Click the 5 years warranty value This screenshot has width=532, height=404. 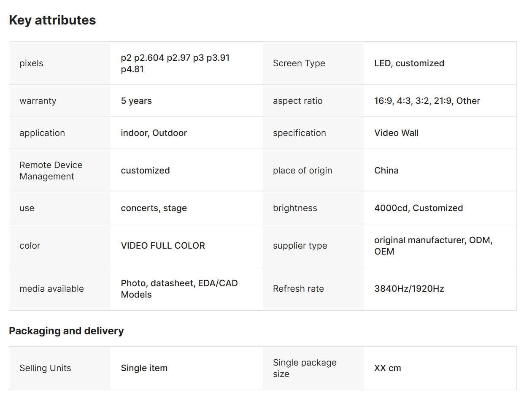click(136, 101)
